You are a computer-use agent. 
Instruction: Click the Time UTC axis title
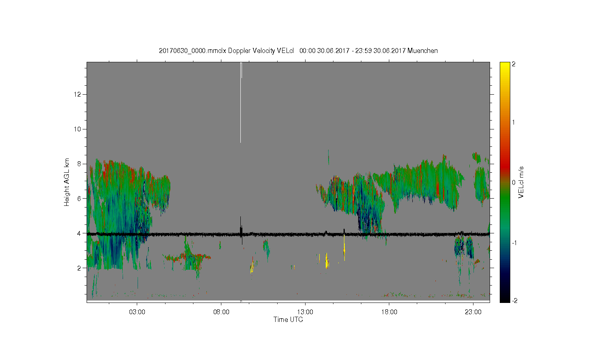(288, 320)
